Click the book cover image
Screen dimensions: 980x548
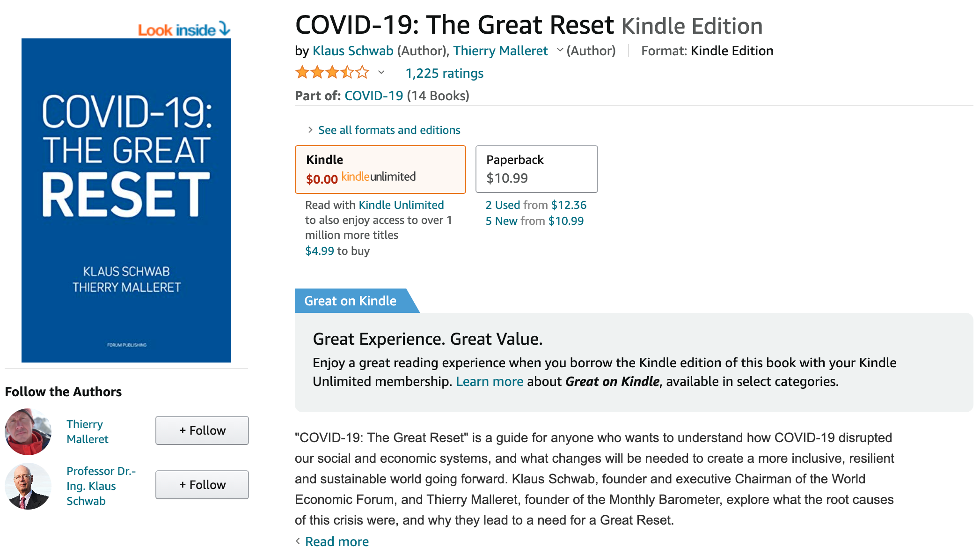tap(126, 200)
